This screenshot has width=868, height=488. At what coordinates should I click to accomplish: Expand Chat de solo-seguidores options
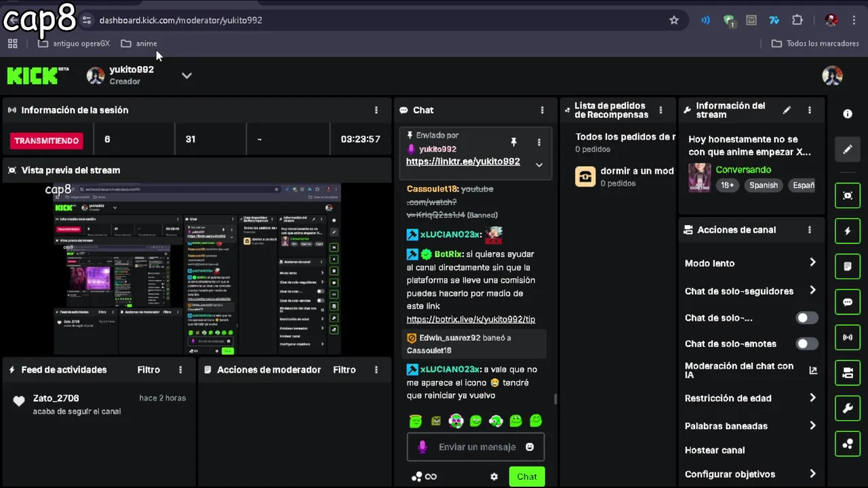point(812,290)
